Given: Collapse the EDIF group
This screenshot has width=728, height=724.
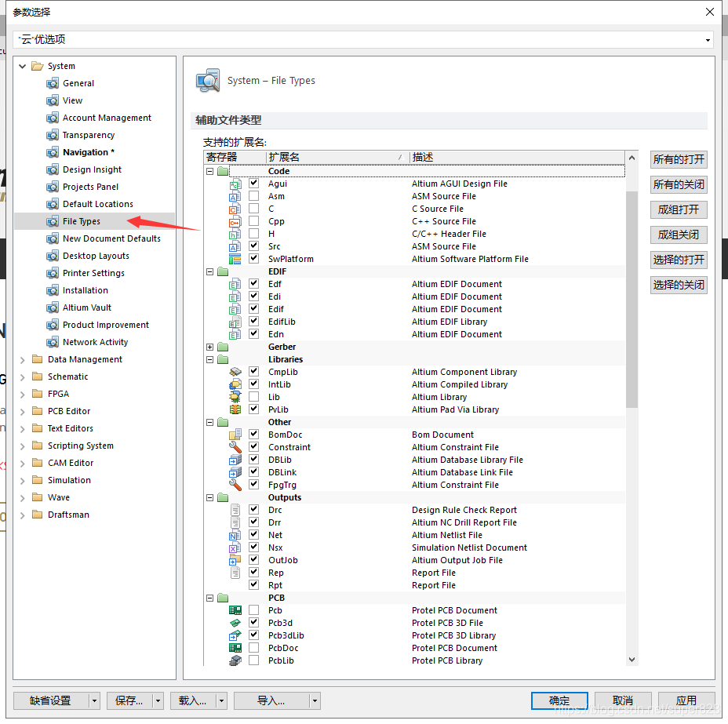Looking at the screenshot, I should 210,272.
